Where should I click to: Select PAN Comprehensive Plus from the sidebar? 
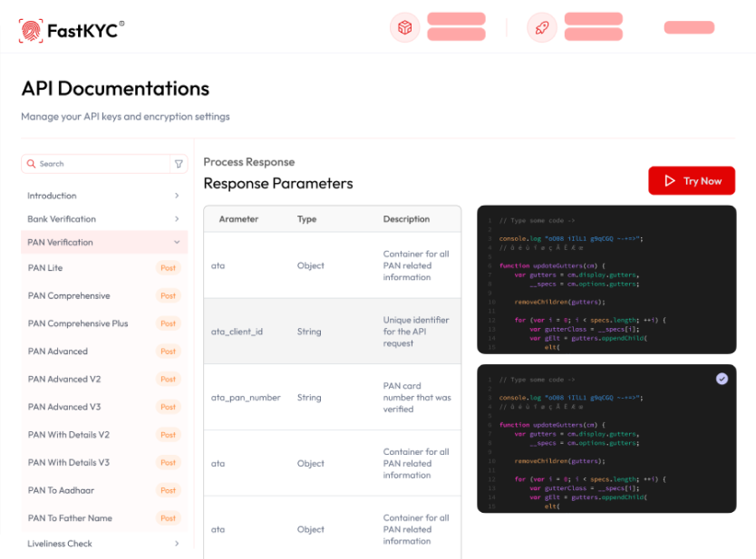(80, 323)
